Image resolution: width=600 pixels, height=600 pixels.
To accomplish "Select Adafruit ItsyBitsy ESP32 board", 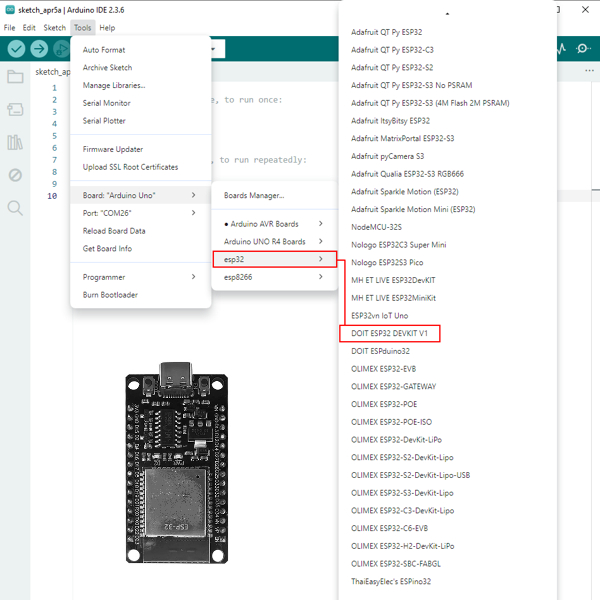I will coord(447,121).
